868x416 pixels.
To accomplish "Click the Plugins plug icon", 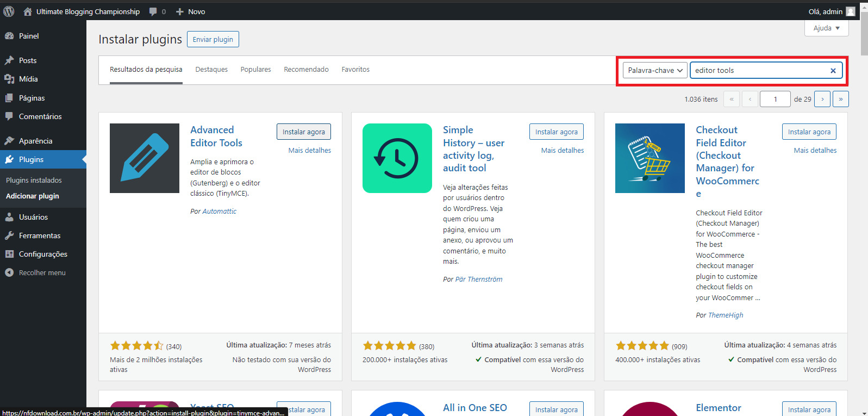I will pyautogui.click(x=9, y=159).
